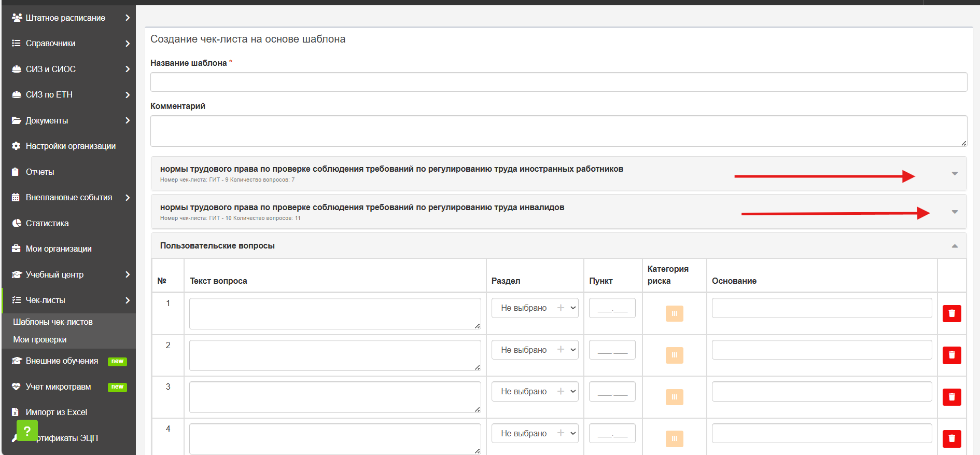This screenshot has width=980, height=455.
Task: Set risk category III swatch in row 4
Action: (x=674, y=439)
